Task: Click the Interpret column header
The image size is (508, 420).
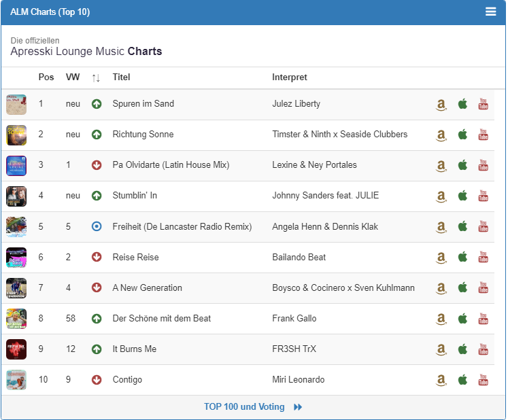Action: 289,77
